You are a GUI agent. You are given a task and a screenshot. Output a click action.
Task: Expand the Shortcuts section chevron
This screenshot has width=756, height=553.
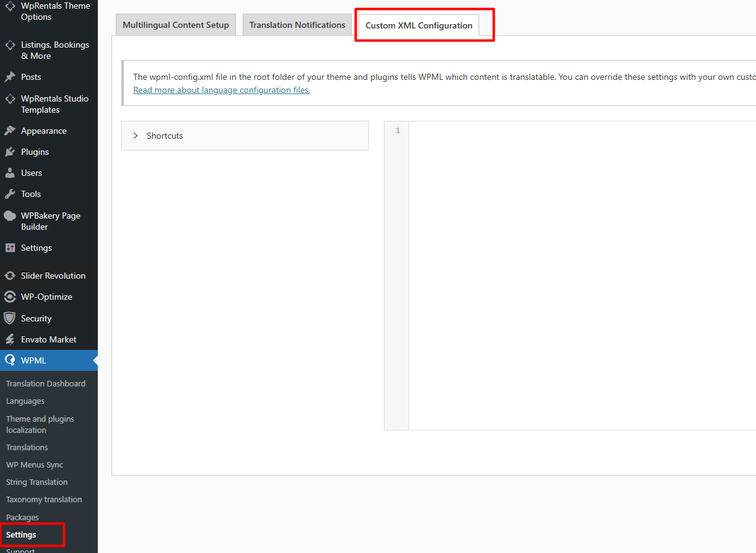pos(136,136)
